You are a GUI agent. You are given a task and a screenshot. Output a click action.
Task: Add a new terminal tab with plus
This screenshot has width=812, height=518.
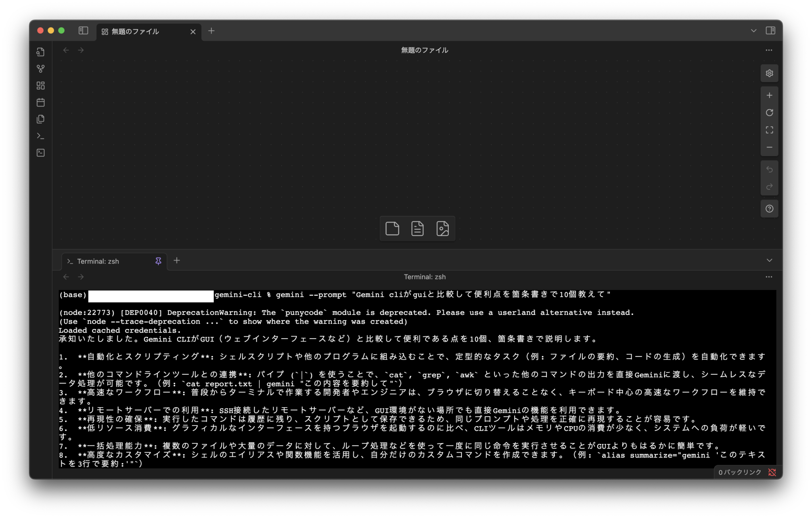pyautogui.click(x=177, y=261)
